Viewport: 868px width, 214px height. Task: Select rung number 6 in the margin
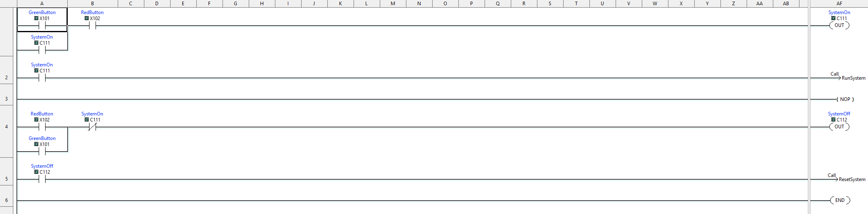[x=6, y=200]
